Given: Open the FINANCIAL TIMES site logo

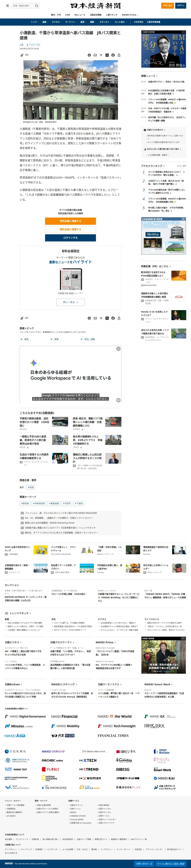Looking at the screenshot, I should (x=113, y=736).
